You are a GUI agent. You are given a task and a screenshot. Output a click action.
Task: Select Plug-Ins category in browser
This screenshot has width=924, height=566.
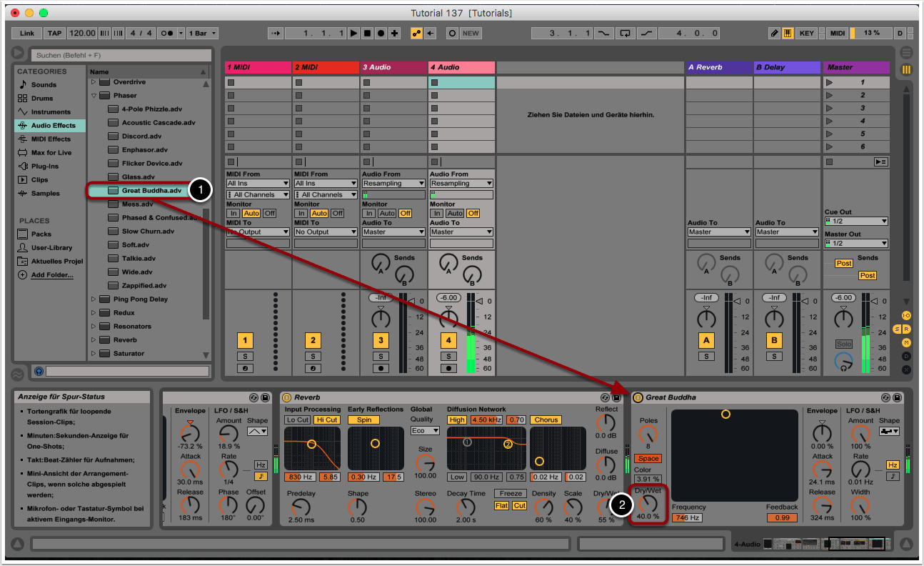[x=44, y=167]
